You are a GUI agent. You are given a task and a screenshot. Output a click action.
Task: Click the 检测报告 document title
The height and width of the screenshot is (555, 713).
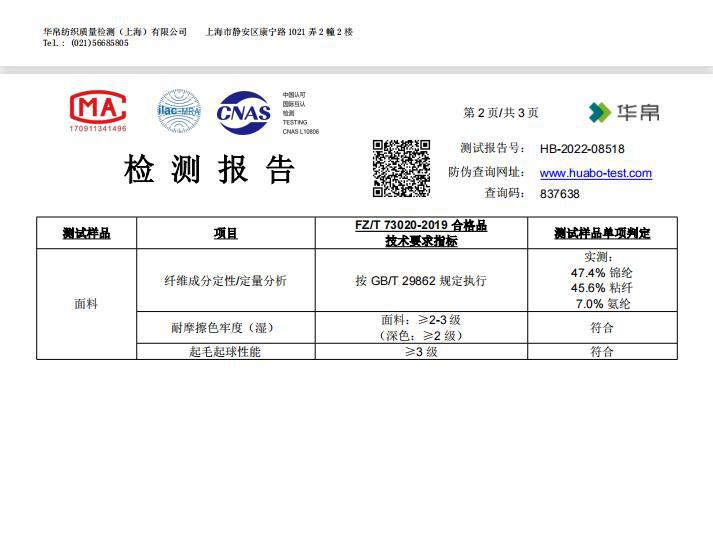pyautogui.click(x=210, y=170)
